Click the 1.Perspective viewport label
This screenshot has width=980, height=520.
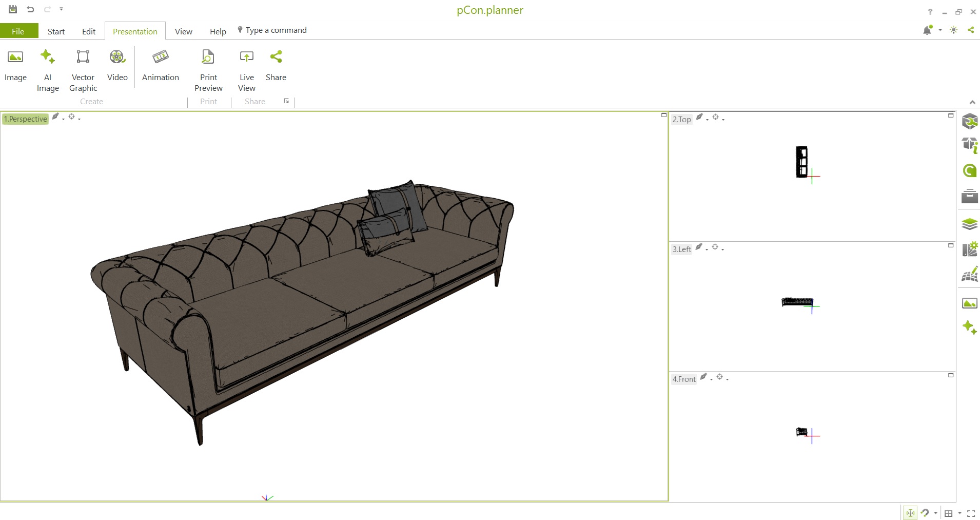click(26, 119)
